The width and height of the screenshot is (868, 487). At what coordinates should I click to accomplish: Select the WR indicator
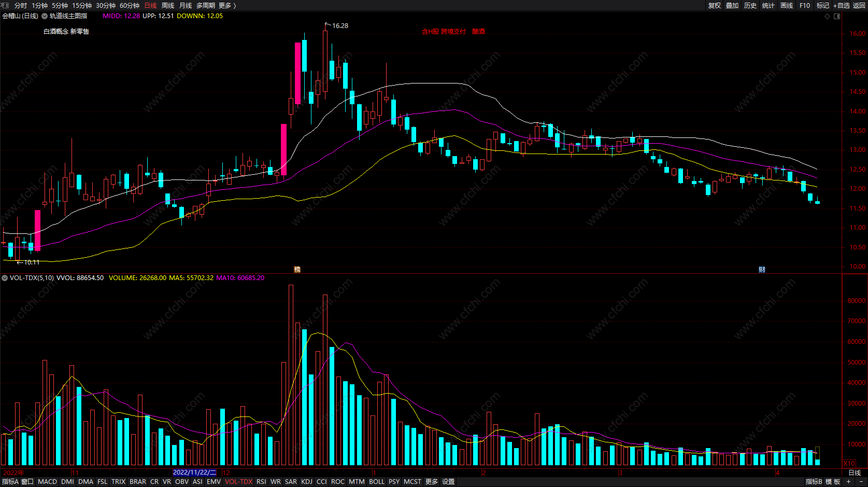(276, 482)
